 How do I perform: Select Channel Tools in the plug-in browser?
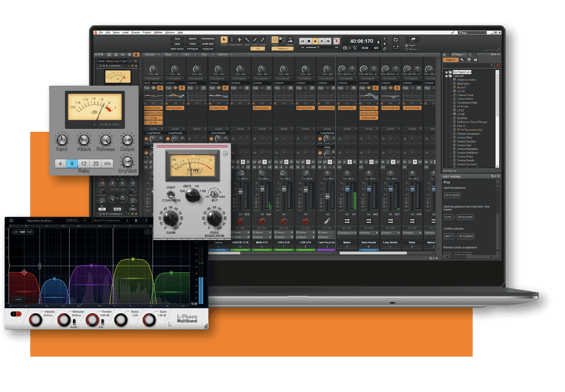465,95
